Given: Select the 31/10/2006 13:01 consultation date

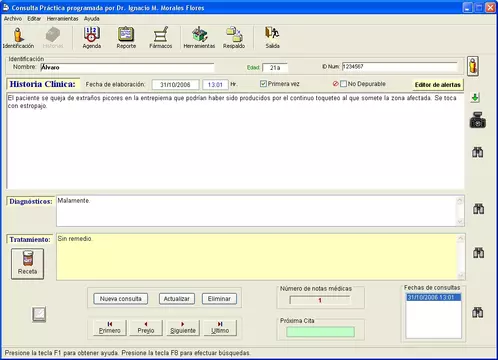Looking at the screenshot, I should click(x=433, y=297).
